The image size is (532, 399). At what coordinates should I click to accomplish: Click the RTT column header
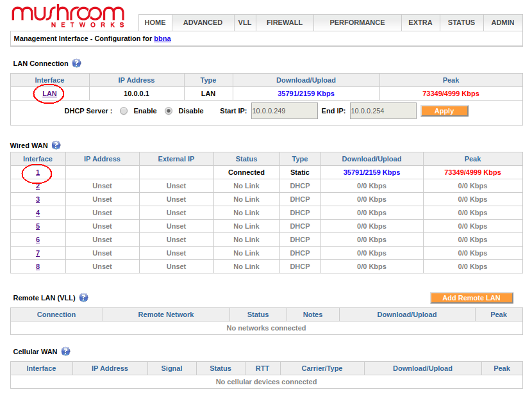click(x=263, y=368)
